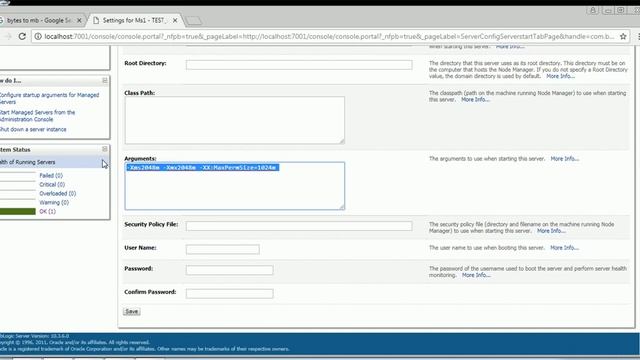The width and height of the screenshot is (640, 360).
Task: Show Failed (0) servers
Action: tap(51, 176)
